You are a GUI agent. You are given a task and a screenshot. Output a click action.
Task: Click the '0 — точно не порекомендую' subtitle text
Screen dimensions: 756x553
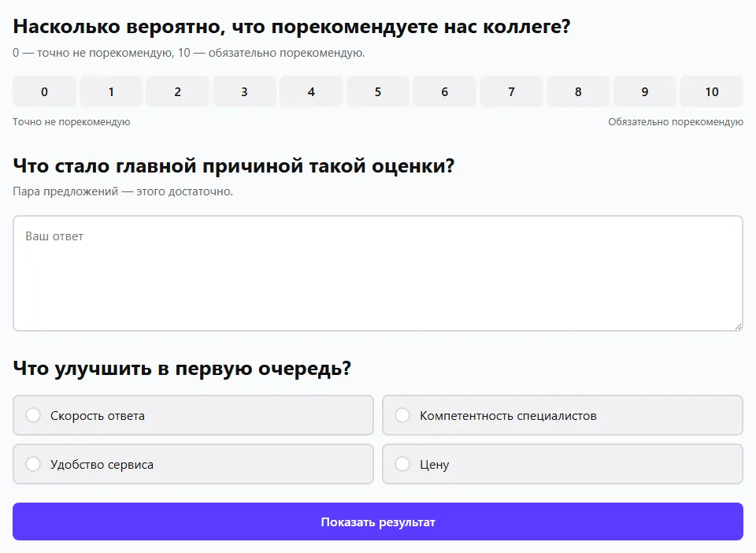[x=189, y=53]
